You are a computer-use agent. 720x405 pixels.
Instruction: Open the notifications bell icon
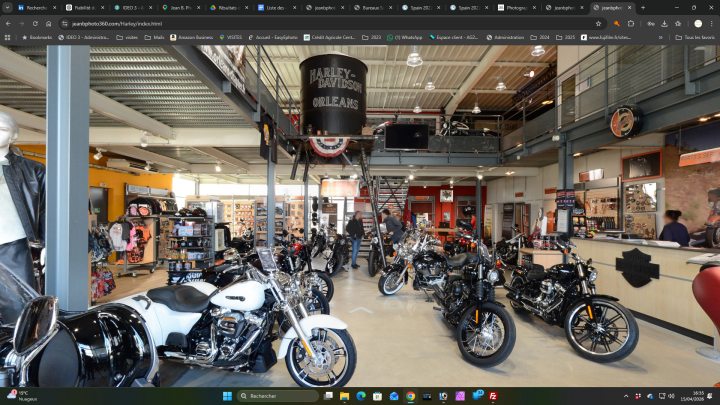coord(710,396)
